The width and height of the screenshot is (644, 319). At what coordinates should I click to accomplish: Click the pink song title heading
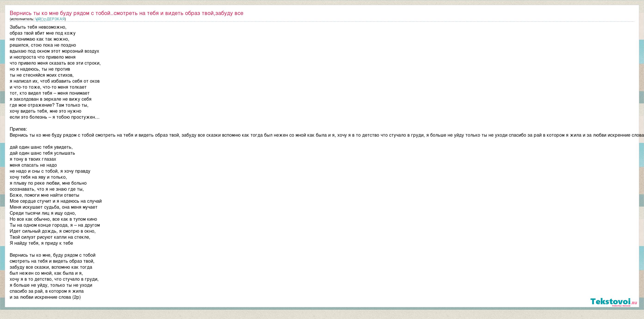pos(126,13)
